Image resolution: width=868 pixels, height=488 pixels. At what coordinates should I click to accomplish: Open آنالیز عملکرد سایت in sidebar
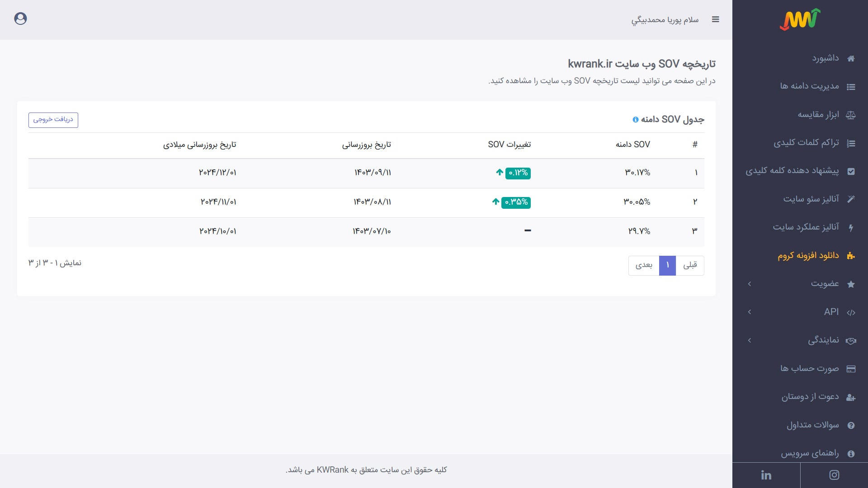(806, 227)
